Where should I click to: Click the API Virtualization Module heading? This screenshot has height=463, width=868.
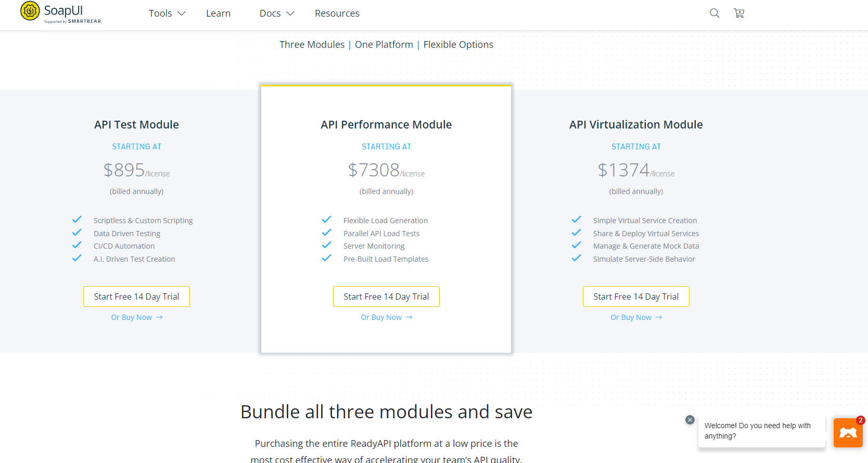click(636, 125)
